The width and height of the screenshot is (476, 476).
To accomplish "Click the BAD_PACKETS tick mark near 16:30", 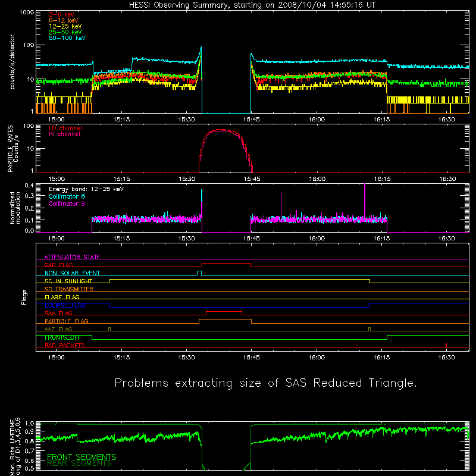I will [x=446, y=345].
